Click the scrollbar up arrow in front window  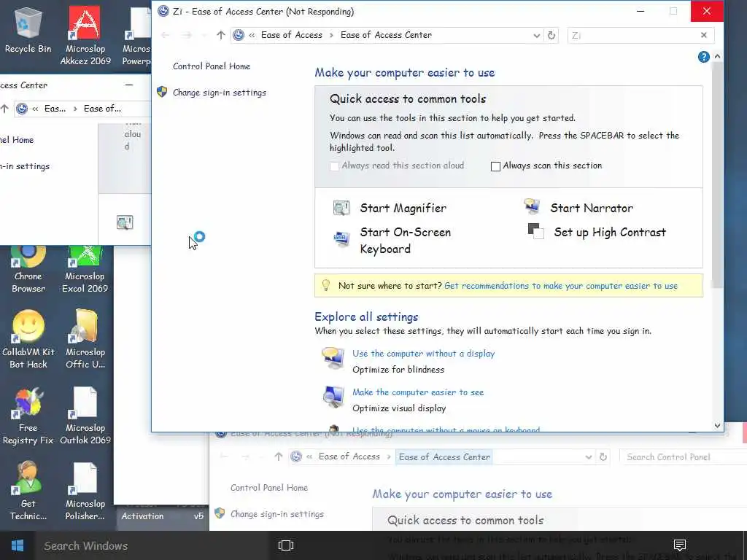(718, 56)
